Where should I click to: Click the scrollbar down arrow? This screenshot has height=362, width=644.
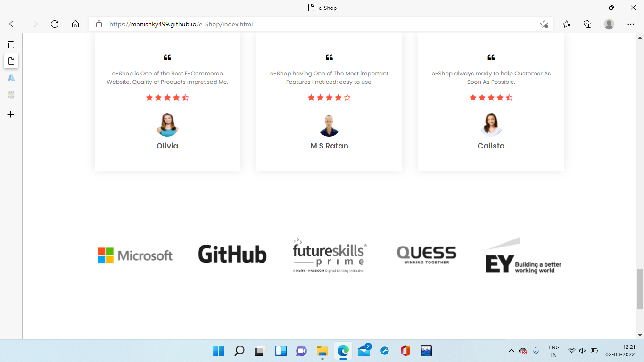coord(640,335)
